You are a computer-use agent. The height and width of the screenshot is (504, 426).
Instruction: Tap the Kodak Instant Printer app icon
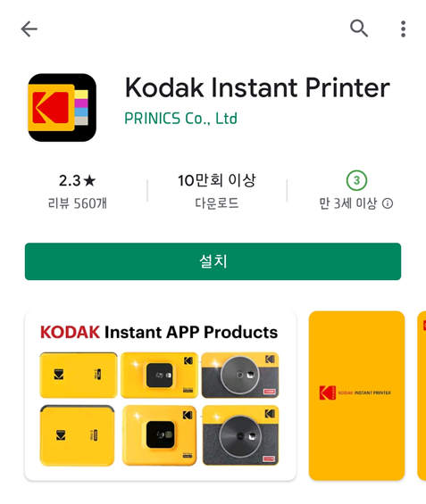click(x=62, y=108)
